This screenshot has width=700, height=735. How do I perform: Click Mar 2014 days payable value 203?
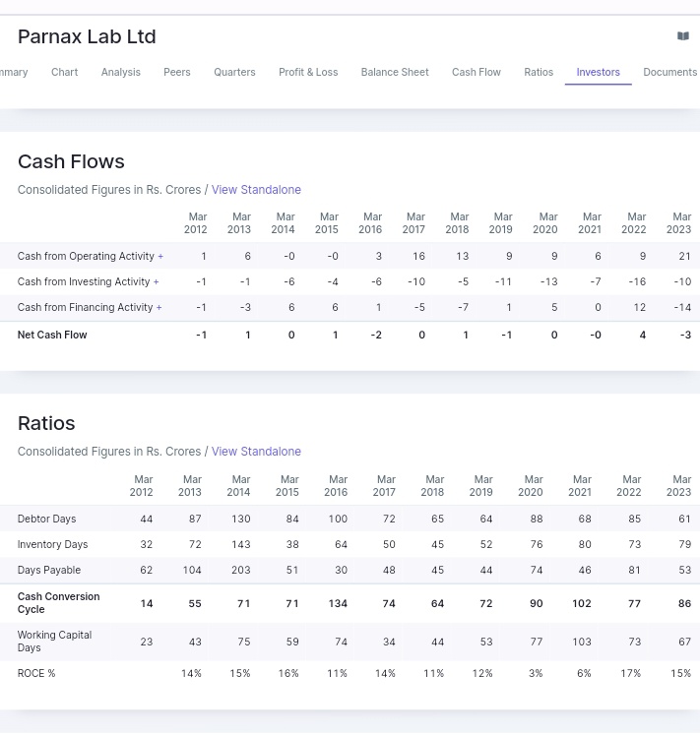pos(240,570)
